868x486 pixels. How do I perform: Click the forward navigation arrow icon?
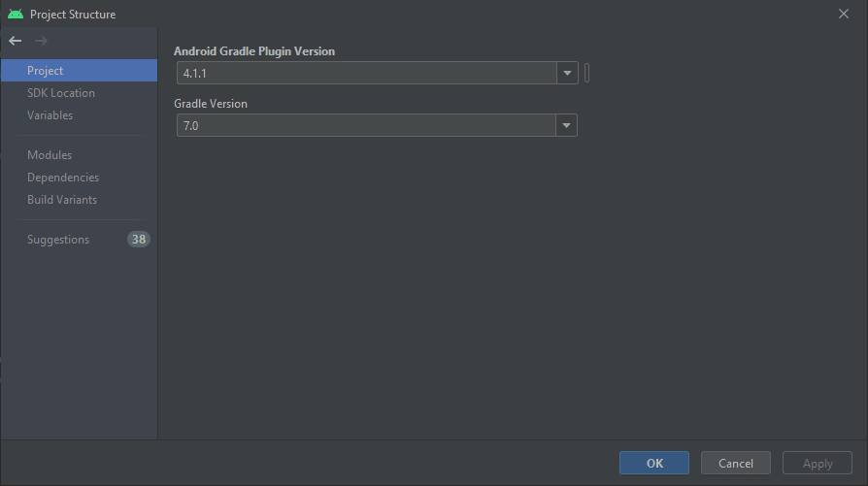tap(41, 41)
